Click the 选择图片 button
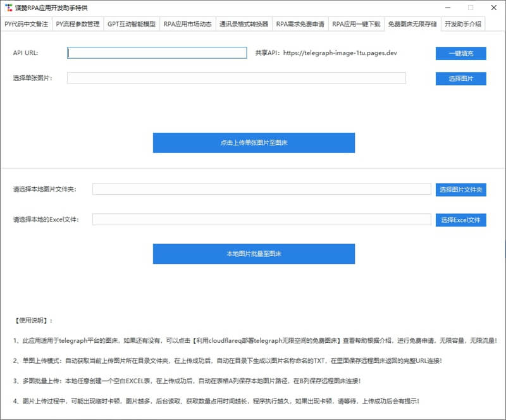 tap(461, 79)
